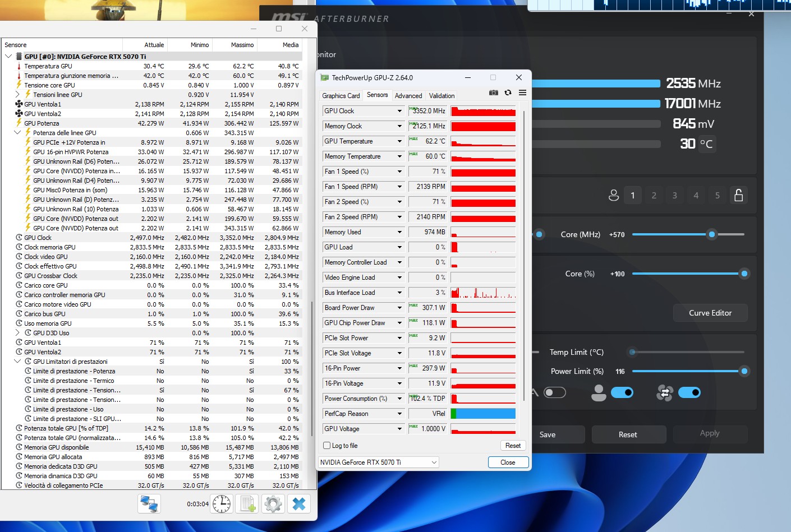
Task: Open the GPU-Z hamburger menu icon
Action: pyautogui.click(x=522, y=92)
